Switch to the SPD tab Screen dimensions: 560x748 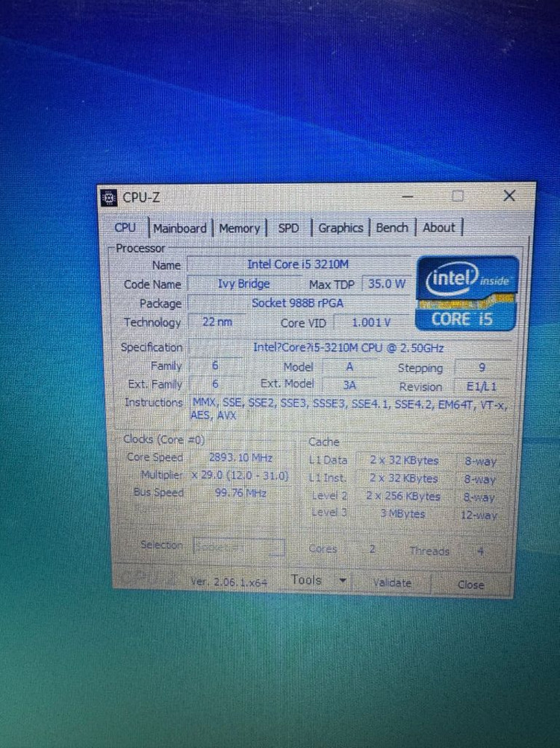(x=288, y=228)
